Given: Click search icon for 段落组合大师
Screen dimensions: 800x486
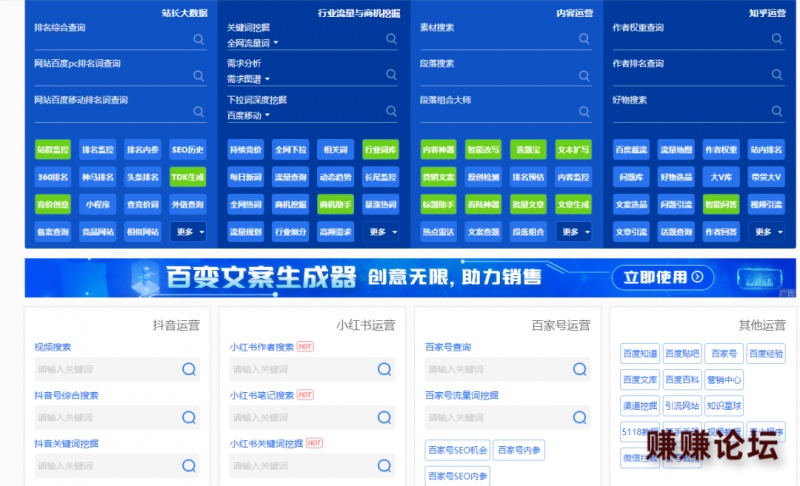Looking at the screenshot, I should pos(584,112).
